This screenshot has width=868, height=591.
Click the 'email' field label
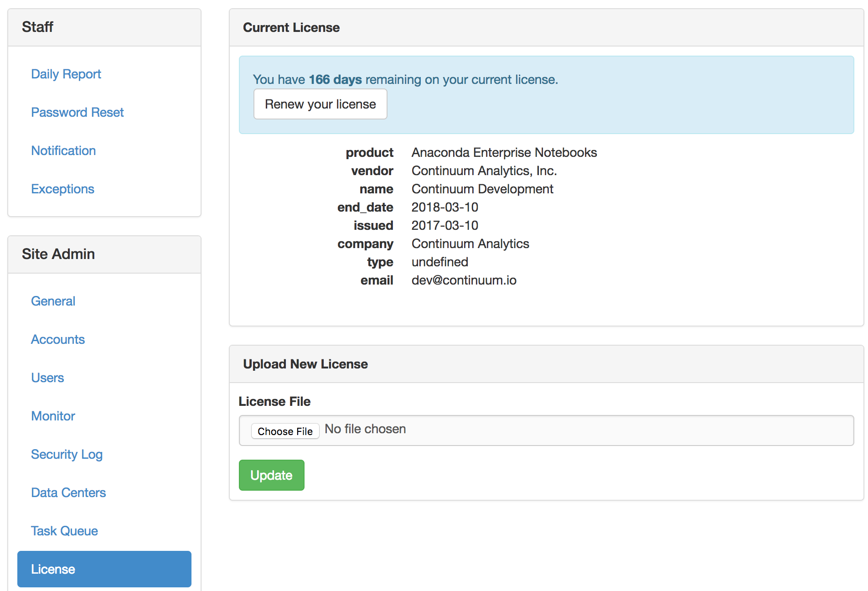coord(377,280)
